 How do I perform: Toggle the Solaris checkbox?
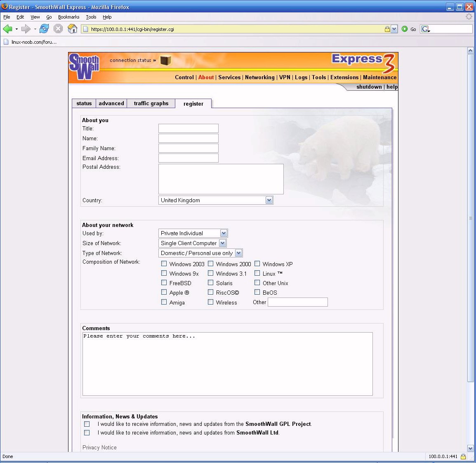tap(210, 283)
